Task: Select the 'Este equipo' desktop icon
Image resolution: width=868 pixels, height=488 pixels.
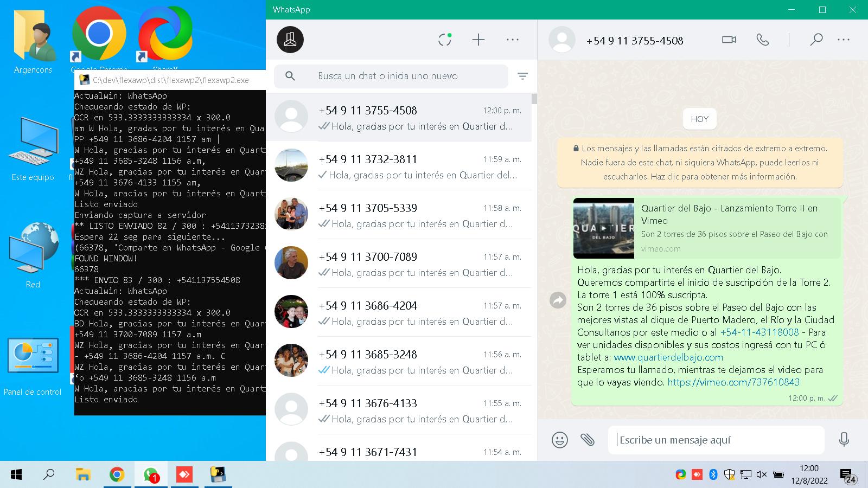Action: [33, 148]
